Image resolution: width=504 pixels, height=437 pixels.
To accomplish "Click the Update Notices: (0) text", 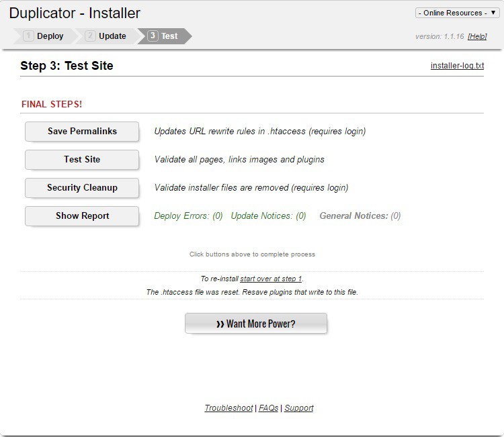I will (268, 215).
